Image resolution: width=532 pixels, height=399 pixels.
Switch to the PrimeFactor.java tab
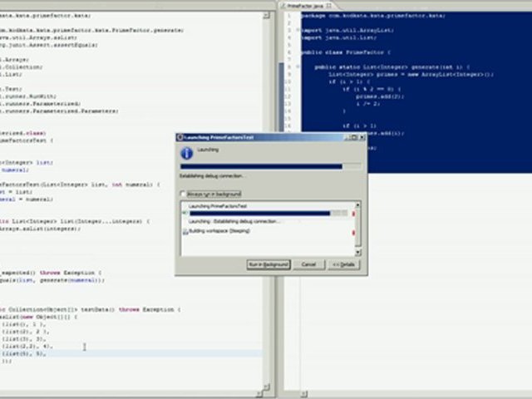304,5
